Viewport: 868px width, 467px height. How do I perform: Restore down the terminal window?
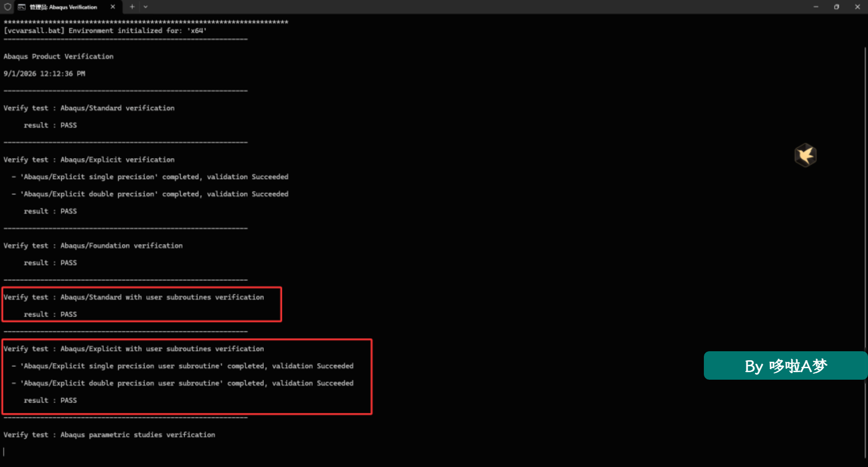pos(837,7)
